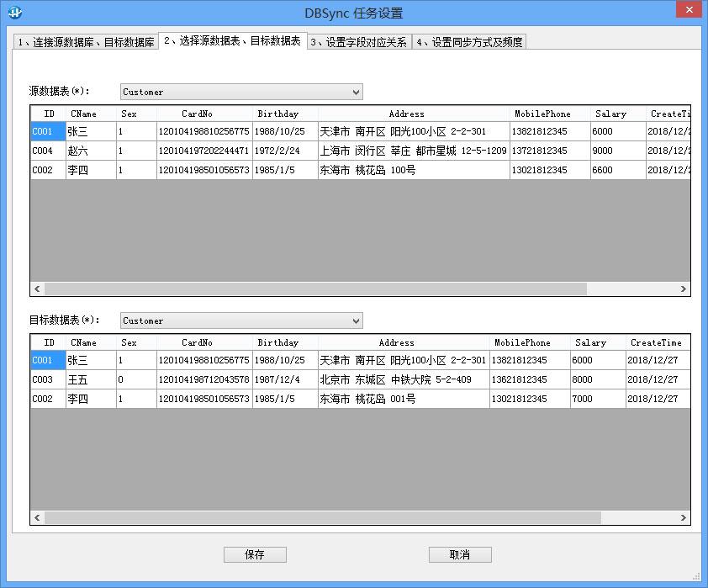708x588 pixels.
Task: Click the Salary column header in target table
Action: click(589, 342)
